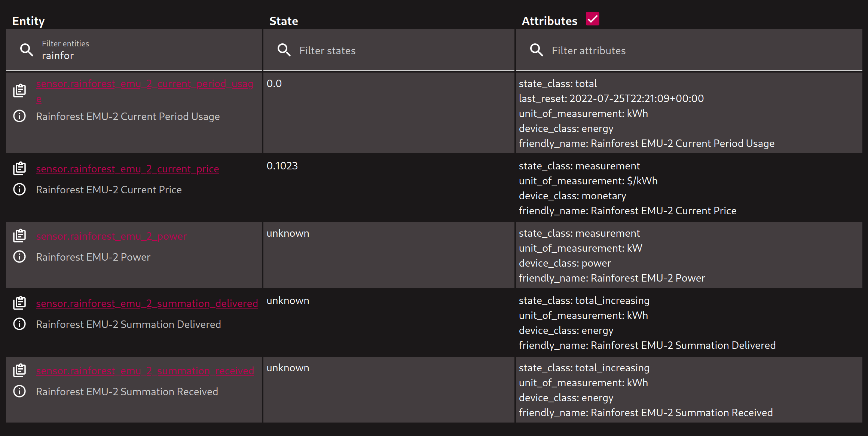Copy entity ID for Summation Received sensor
The height and width of the screenshot is (436, 868).
pyautogui.click(x=19, y=370)
